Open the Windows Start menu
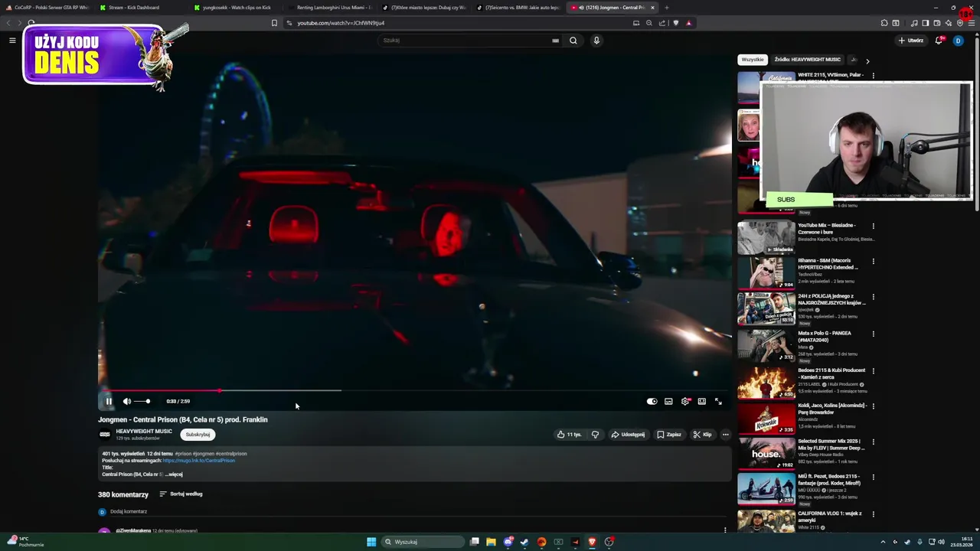The width and height of the screenshot is (980, 551). point(371,542)
